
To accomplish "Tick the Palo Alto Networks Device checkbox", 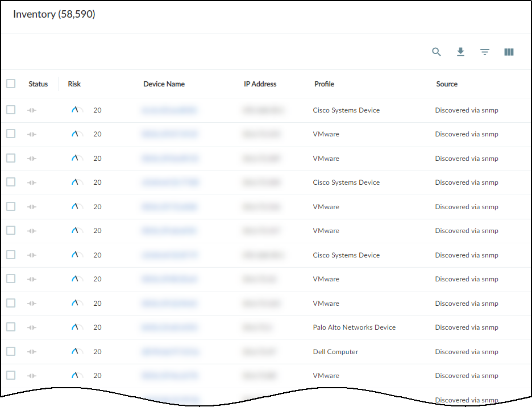I will click(11, 327).
